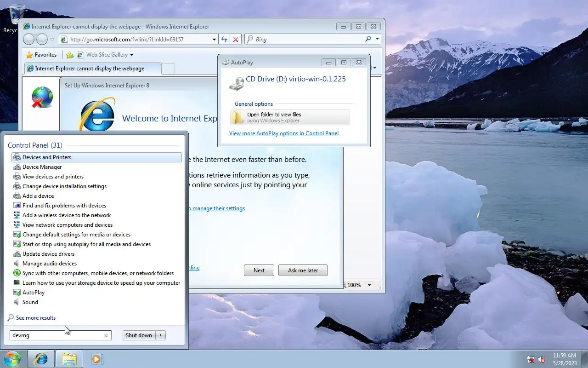
Task: Click the taskbar clock and date
Action: tap(565, 359)
